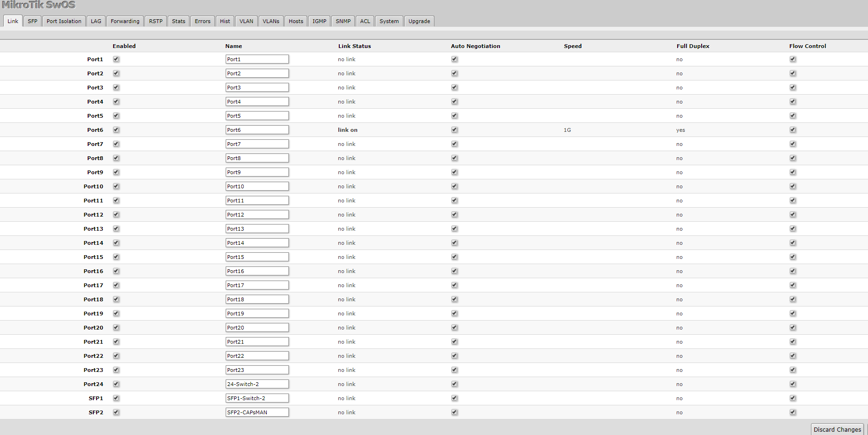Click the SFP2-CAPsMAN name field

pos(257,412)
